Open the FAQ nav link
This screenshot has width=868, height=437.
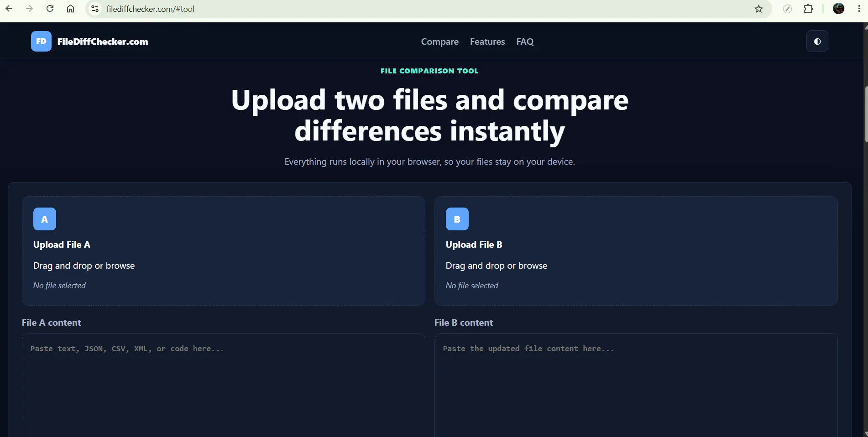[525, 42]
